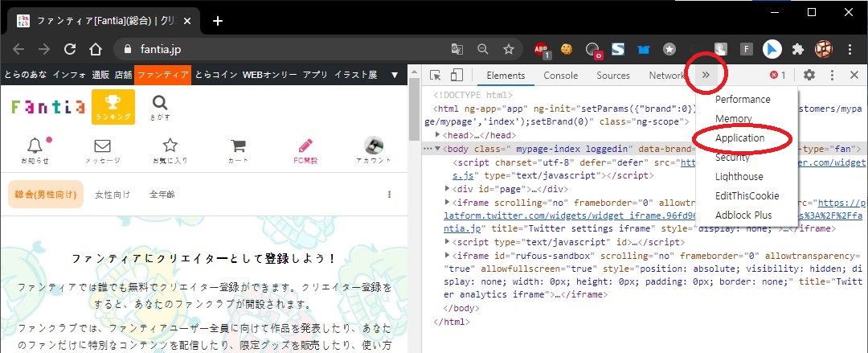Bookmark this page with the star icon

point(509,49)
